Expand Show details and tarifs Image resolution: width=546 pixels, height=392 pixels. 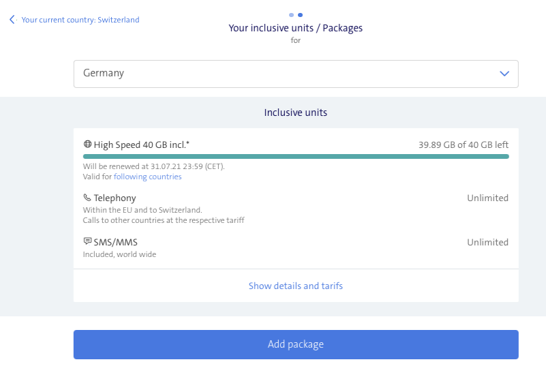[296, 286]
